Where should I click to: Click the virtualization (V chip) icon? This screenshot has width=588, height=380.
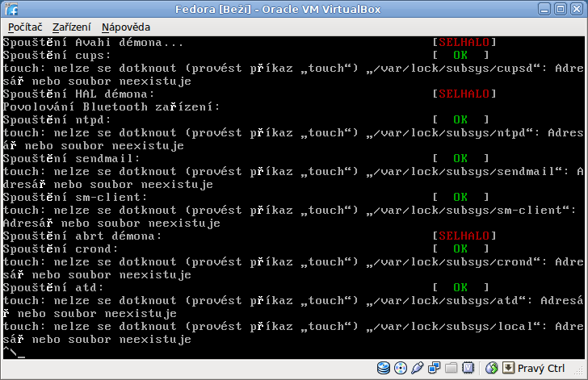point(468,368)
